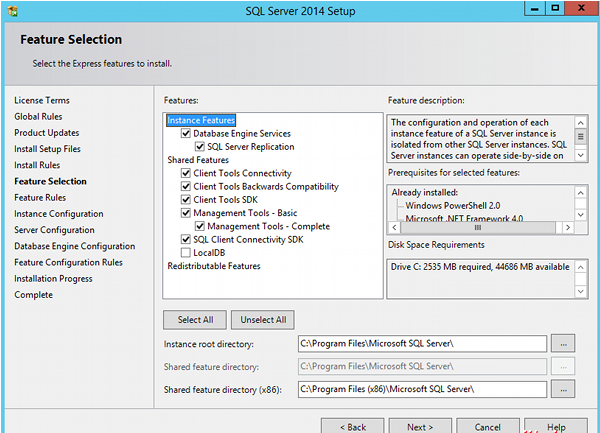Select Shared Features tree node
The height and width of the screenshot is (433, 600).
coord(198,160)
